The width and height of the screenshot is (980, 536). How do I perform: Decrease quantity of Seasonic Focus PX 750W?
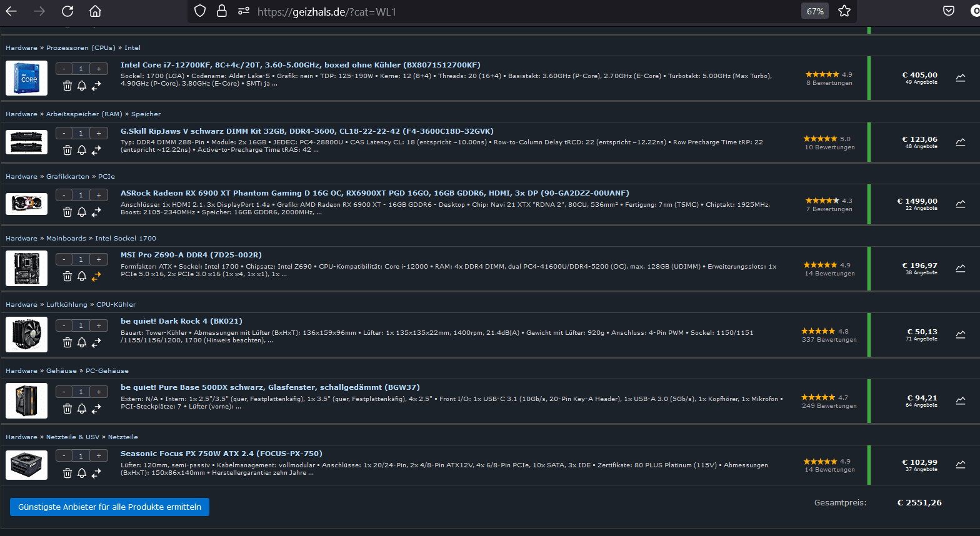(x=64, y=456)
